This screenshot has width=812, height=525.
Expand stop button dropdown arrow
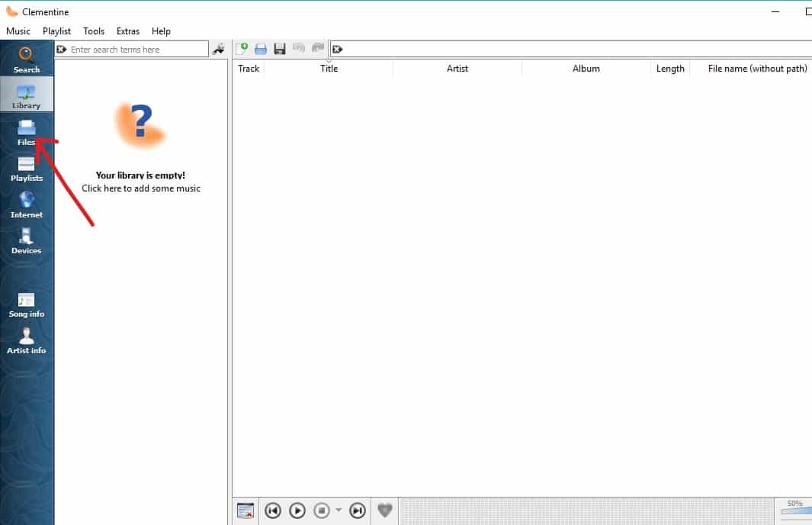[339, 510]
